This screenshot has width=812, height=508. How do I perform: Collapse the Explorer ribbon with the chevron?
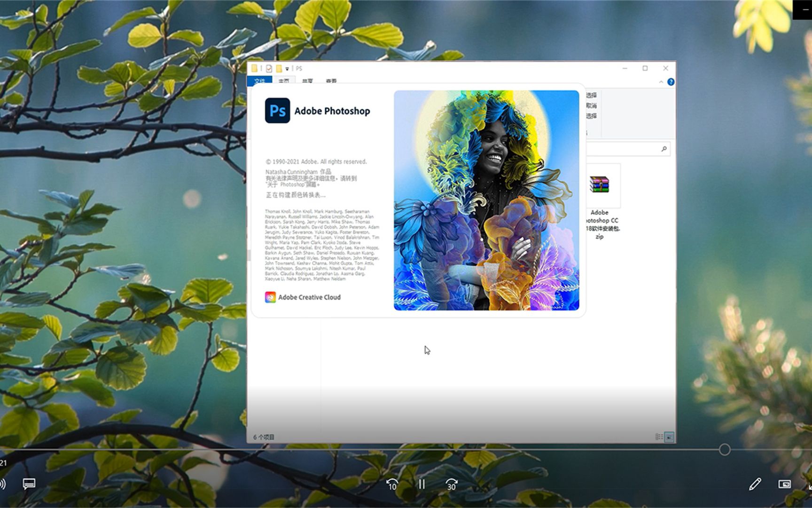[x=661, y=82]
